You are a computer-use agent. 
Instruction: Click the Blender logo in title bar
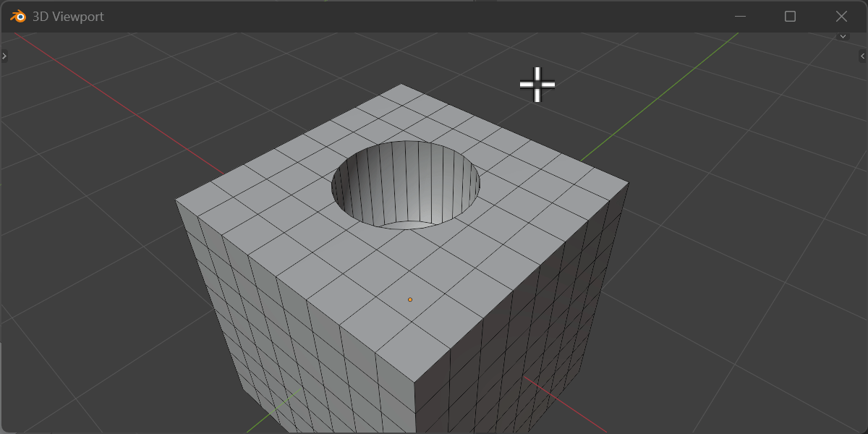coord(18,17)
